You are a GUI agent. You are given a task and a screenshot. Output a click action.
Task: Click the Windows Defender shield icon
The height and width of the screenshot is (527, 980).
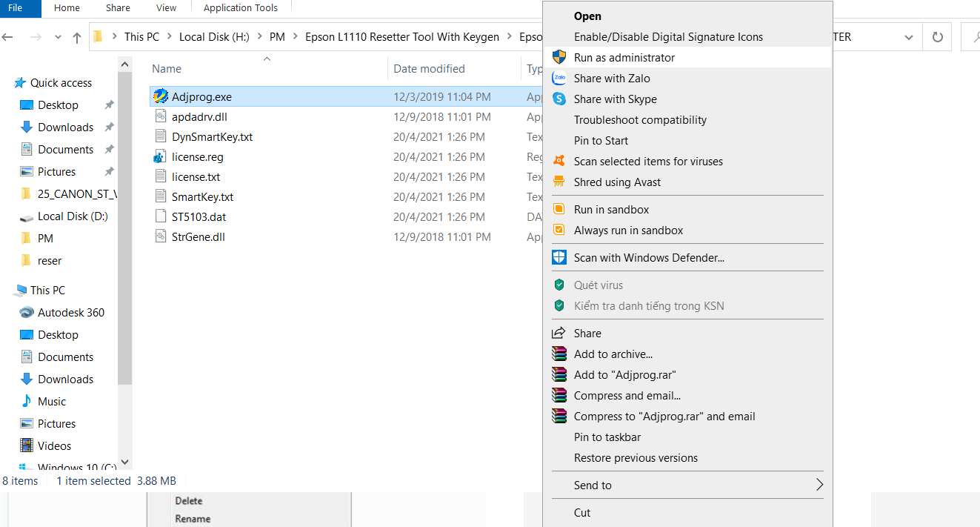click(559, 258)
